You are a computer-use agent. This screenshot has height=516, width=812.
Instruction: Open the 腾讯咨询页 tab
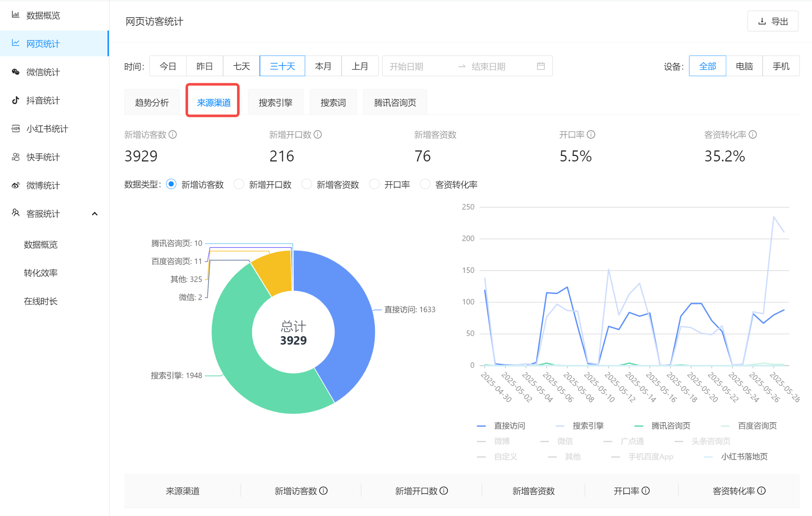click(395, 102)
